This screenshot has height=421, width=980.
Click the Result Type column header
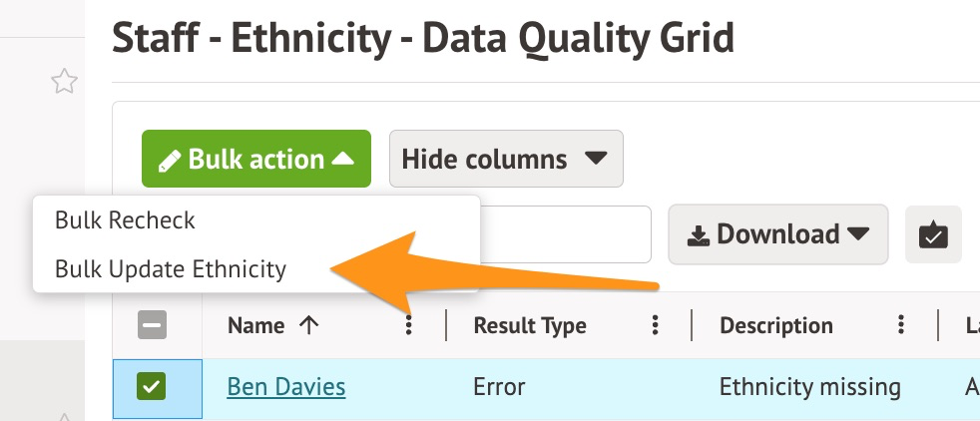pyautogui.click(x=530, y=325)
